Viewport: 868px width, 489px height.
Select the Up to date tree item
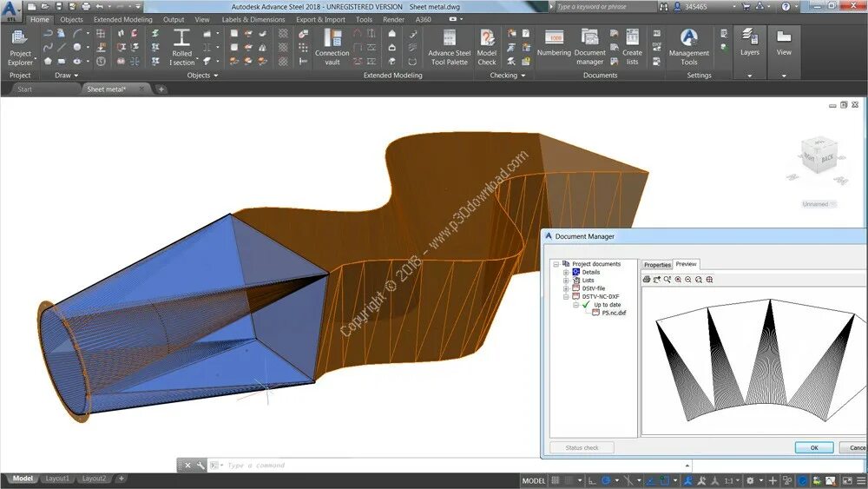[608, 305]
